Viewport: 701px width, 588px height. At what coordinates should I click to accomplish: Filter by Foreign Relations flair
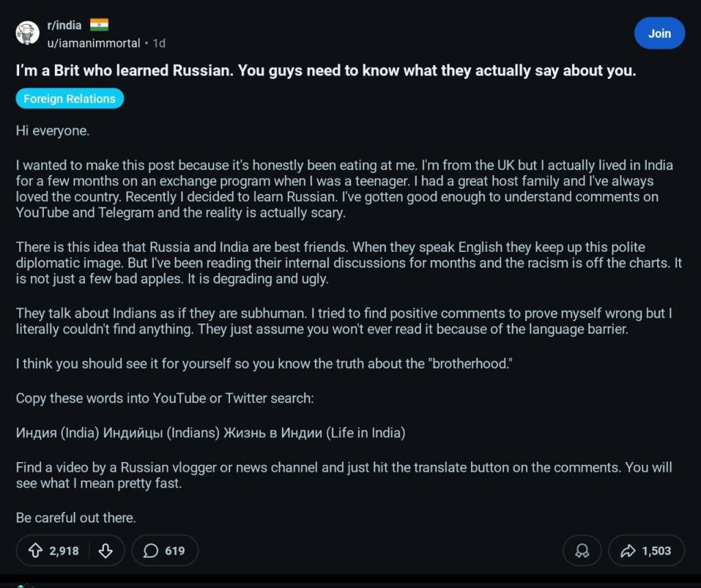pyautogui.click(x=69, y=99)
